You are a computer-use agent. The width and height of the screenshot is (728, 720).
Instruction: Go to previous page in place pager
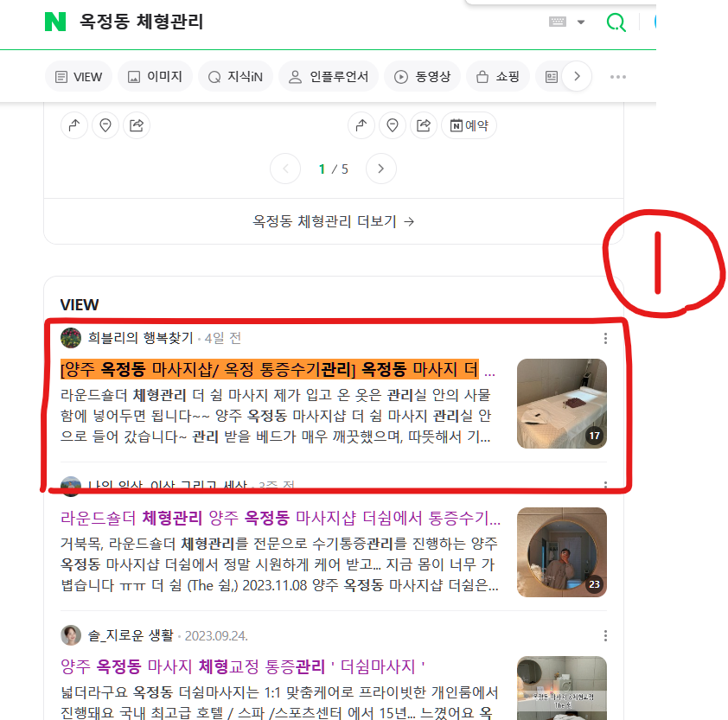(x=285, y=169)
